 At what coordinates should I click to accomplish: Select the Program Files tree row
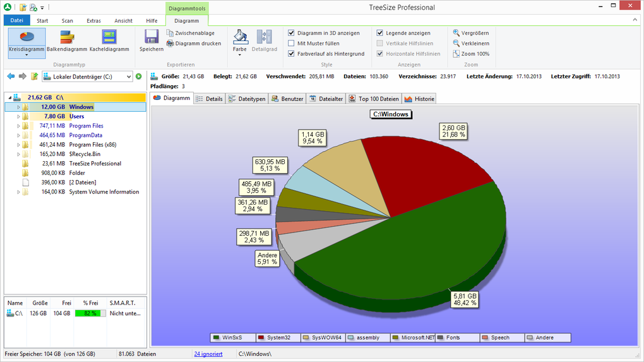[76, 126]
